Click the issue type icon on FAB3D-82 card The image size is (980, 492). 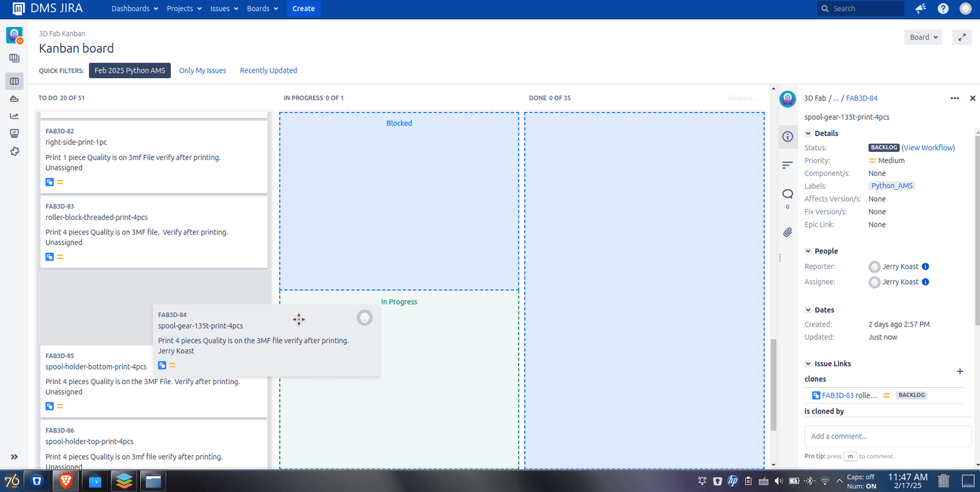click(x=50, y=182)
